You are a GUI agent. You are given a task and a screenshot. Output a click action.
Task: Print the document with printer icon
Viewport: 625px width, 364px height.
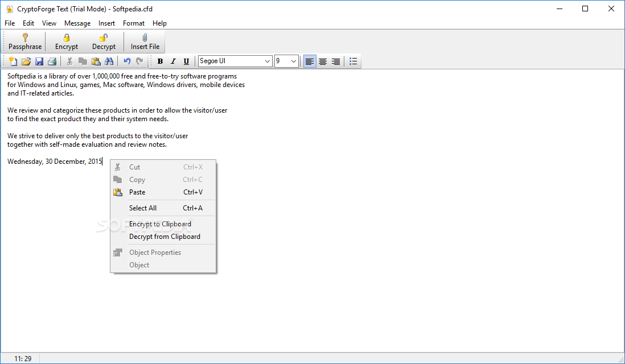click(52, 61)
